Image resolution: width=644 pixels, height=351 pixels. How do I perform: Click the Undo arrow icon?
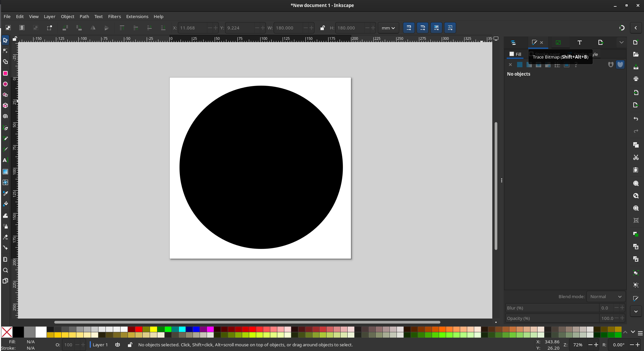click(636, 119)
